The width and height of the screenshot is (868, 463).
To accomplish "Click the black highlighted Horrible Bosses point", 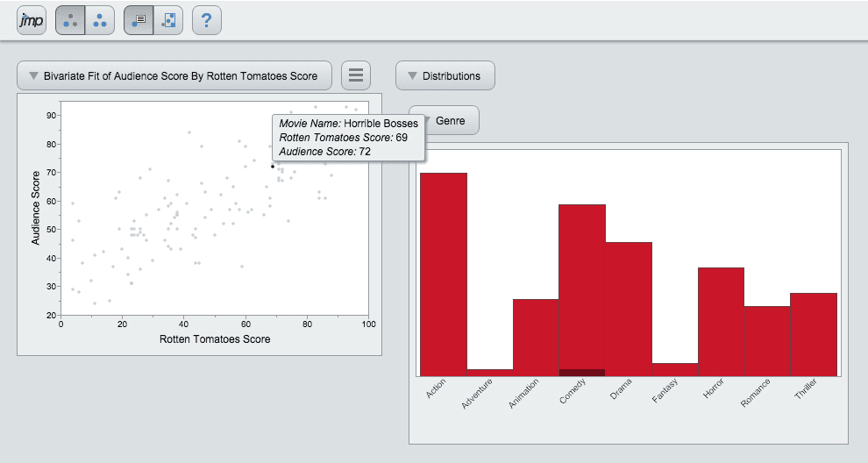I will point(273,166).
